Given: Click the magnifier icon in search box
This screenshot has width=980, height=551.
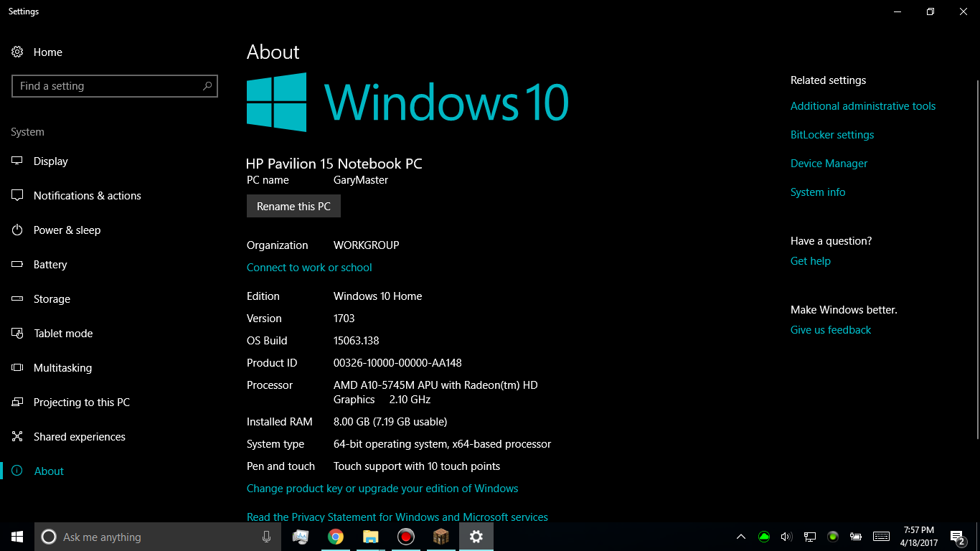Looking at the screenshot, I should (207, 86).
